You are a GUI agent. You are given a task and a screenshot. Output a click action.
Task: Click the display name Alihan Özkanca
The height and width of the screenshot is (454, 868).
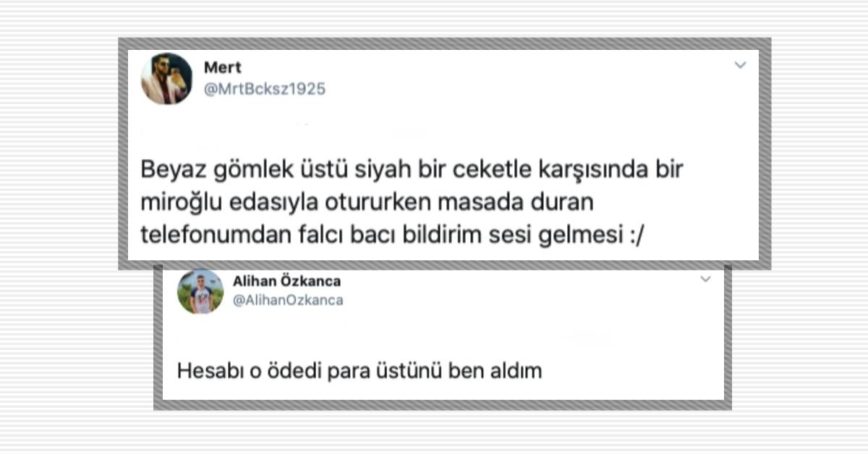pos(286,281)
